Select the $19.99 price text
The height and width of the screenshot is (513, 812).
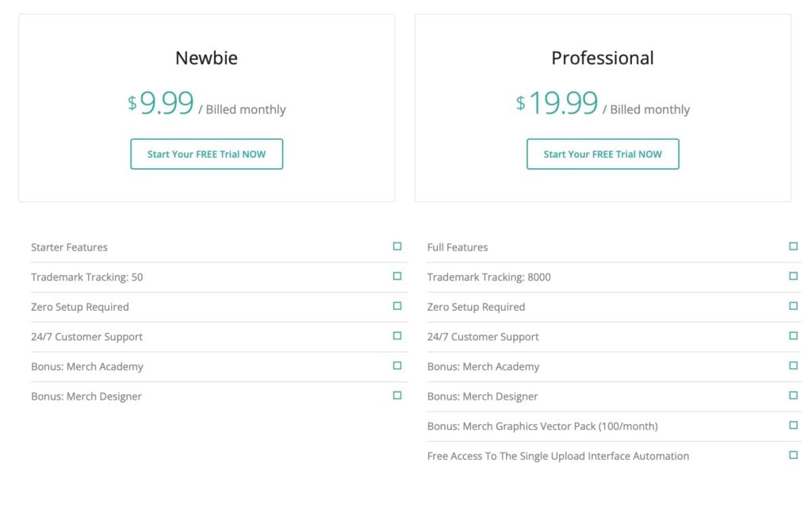tap(557, 102)
